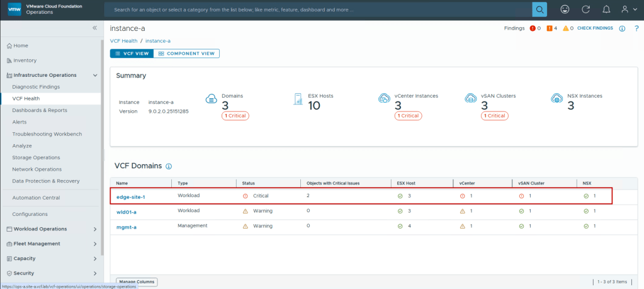Click the left sidebar scrollbar
Screen dimensions: 644x289
(x=102, y=148)
